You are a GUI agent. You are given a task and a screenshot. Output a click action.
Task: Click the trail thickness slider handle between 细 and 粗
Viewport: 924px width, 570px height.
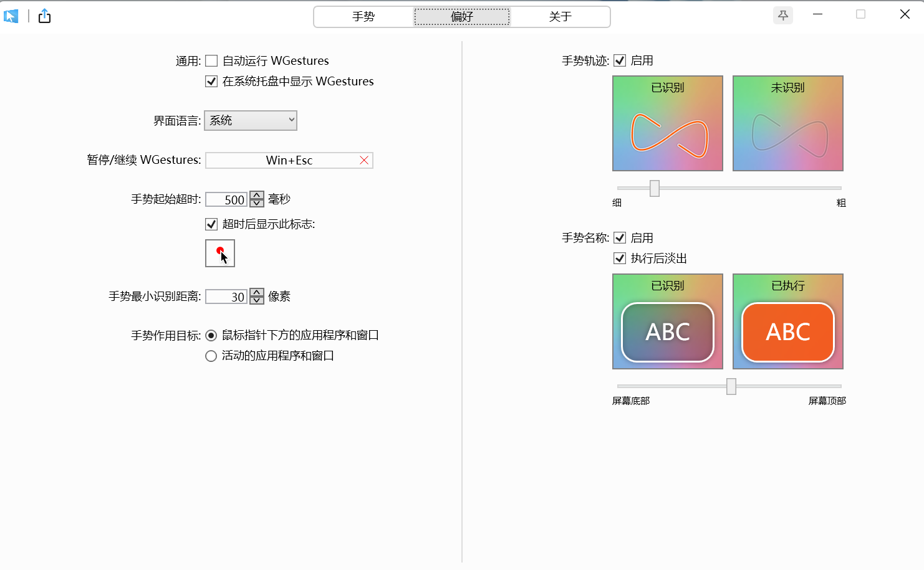point(653,188)
